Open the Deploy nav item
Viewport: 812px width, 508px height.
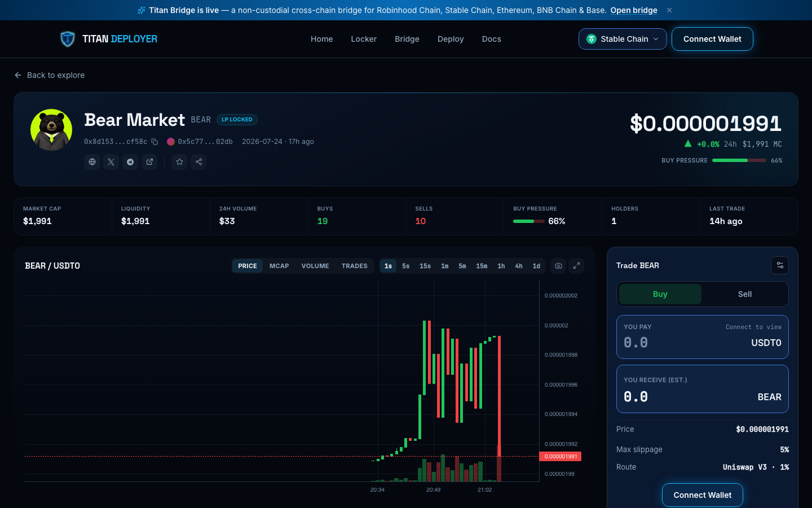tap(451, 39)
